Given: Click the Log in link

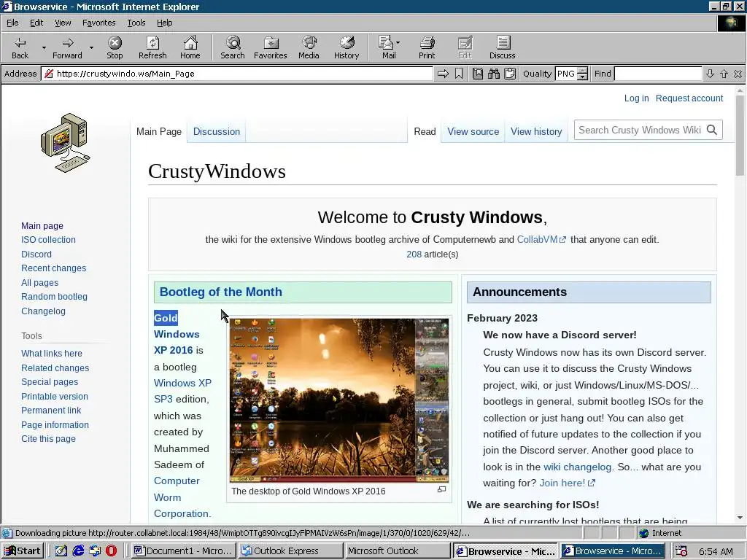Looking at the screenshot, I should [636, 98].
